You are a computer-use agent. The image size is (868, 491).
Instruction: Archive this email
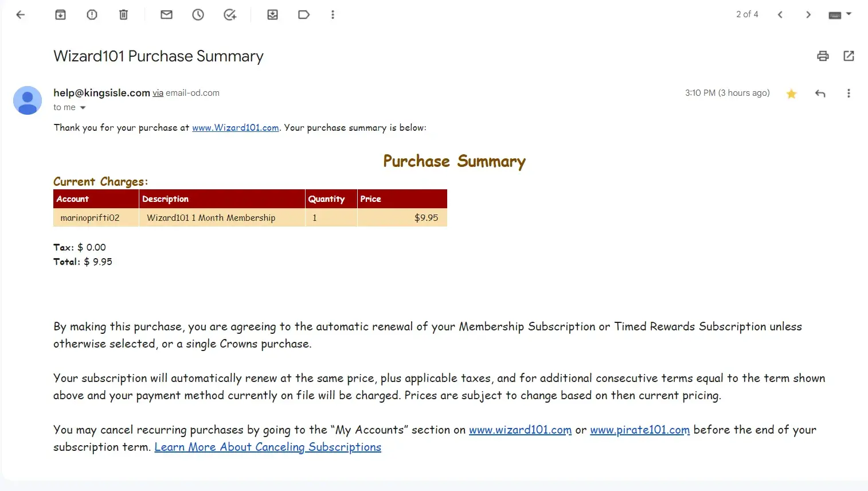60,15
